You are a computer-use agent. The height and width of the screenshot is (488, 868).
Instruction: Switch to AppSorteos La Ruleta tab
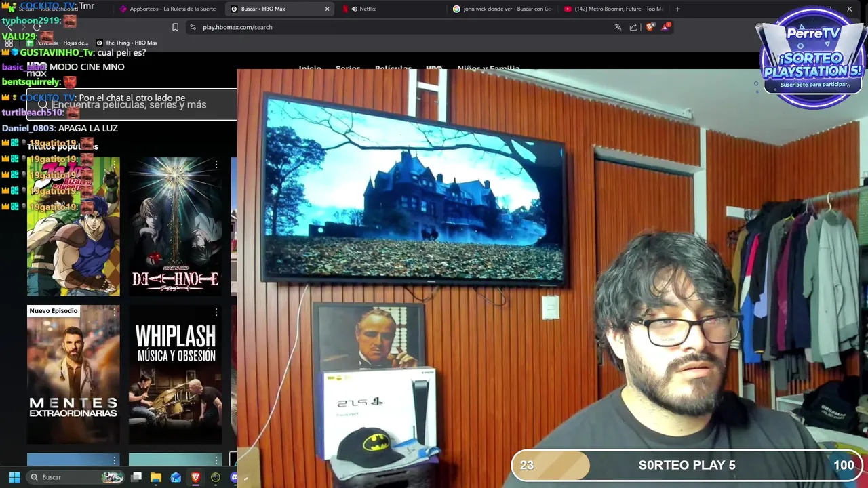pos(167,9)
